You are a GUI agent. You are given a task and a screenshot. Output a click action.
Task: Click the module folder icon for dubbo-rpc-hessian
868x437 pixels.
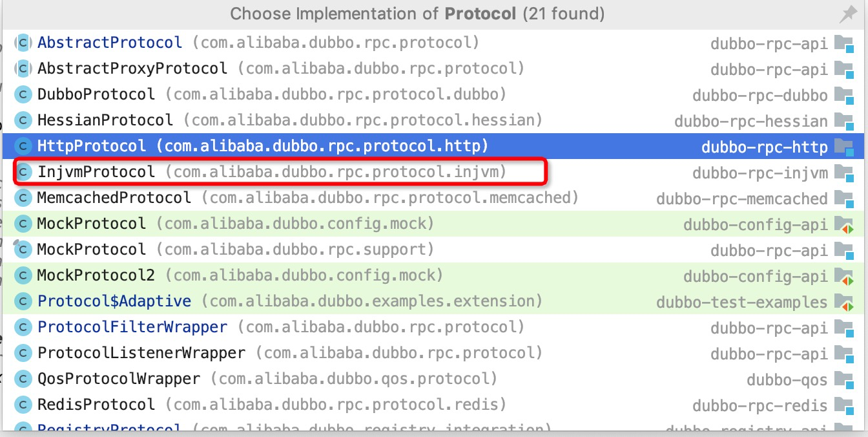pos(843,121)
